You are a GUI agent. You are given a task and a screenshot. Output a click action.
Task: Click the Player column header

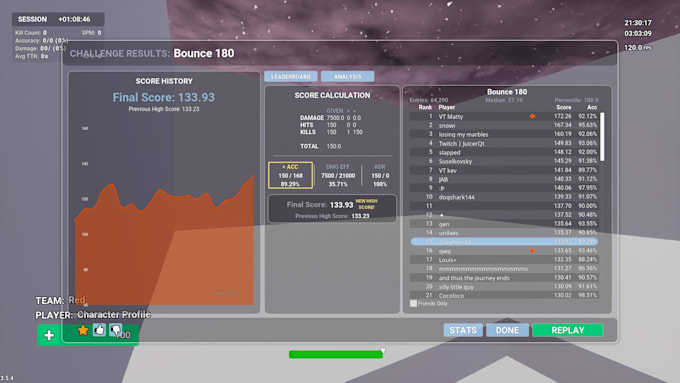tap(447, 107)
